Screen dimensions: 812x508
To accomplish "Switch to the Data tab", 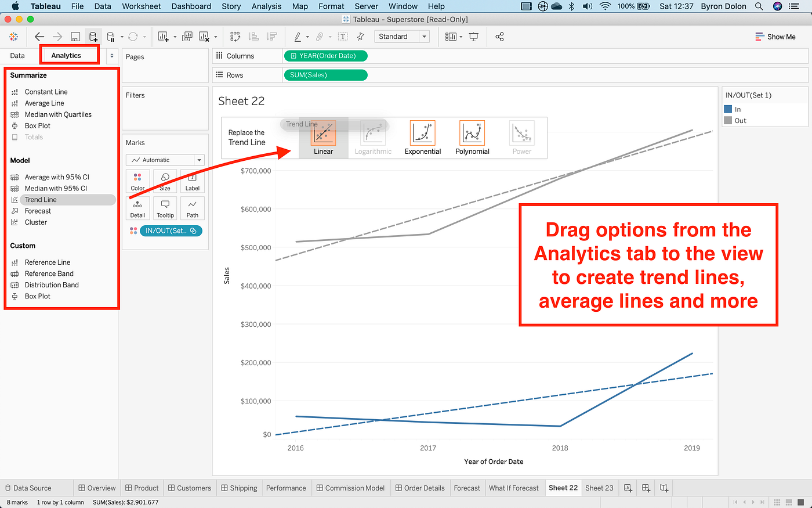I will coord(17,56).
